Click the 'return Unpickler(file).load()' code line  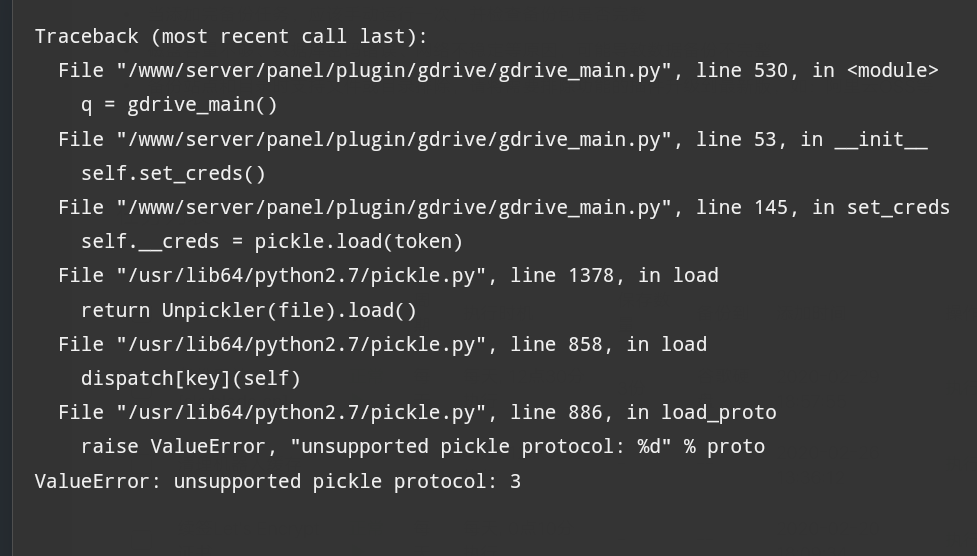click(x=249, y=310)
